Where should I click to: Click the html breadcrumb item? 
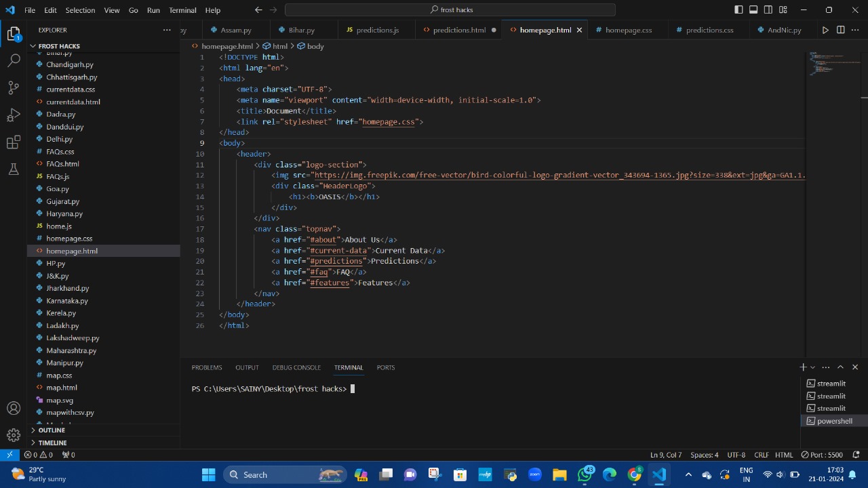coord(276,46)
